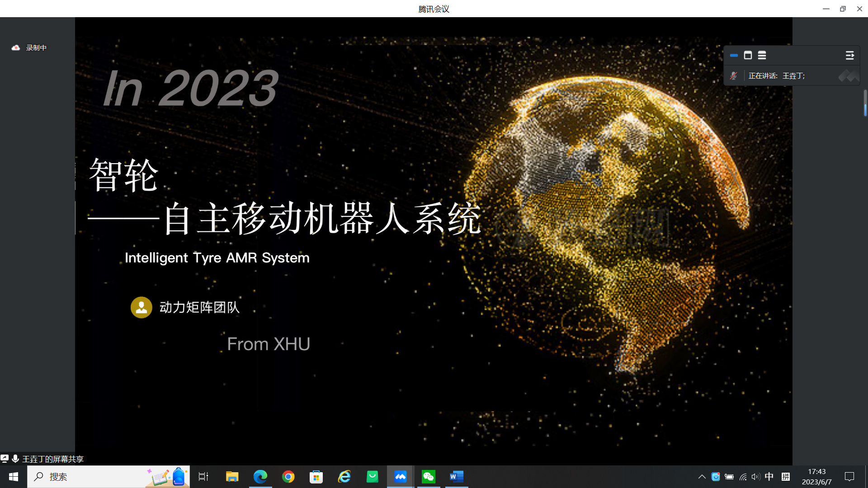Open the volume control in system tray
Viewport: 868px width, 488px height.
coord(755,477)
